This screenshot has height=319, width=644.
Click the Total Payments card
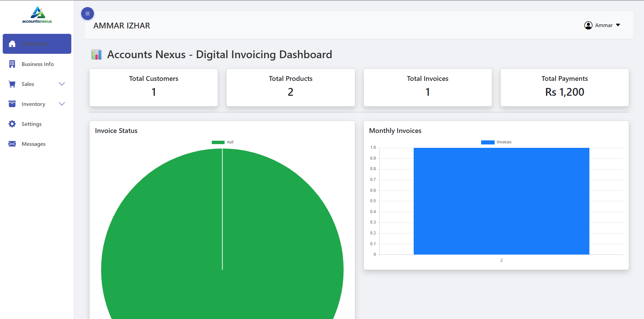coord(565,87)
